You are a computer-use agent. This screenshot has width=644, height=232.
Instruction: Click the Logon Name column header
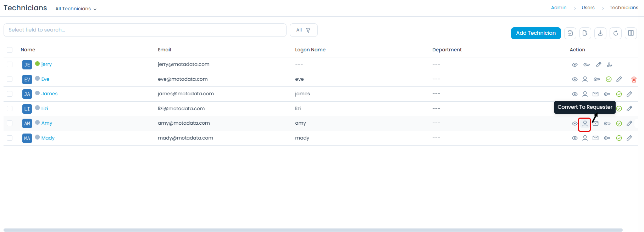click(x=310, y=50)
